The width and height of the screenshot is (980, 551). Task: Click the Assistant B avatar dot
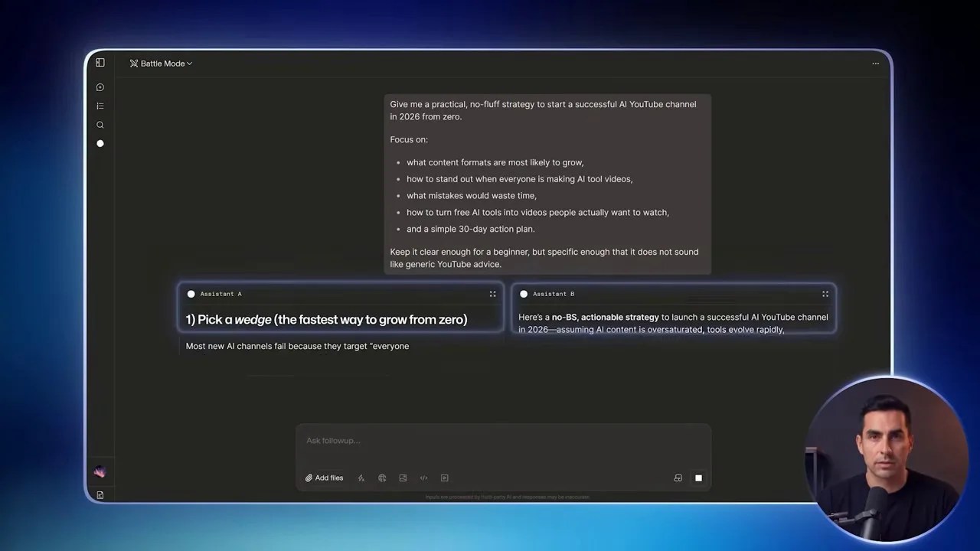pyautogui.click(x=524, y=294)
